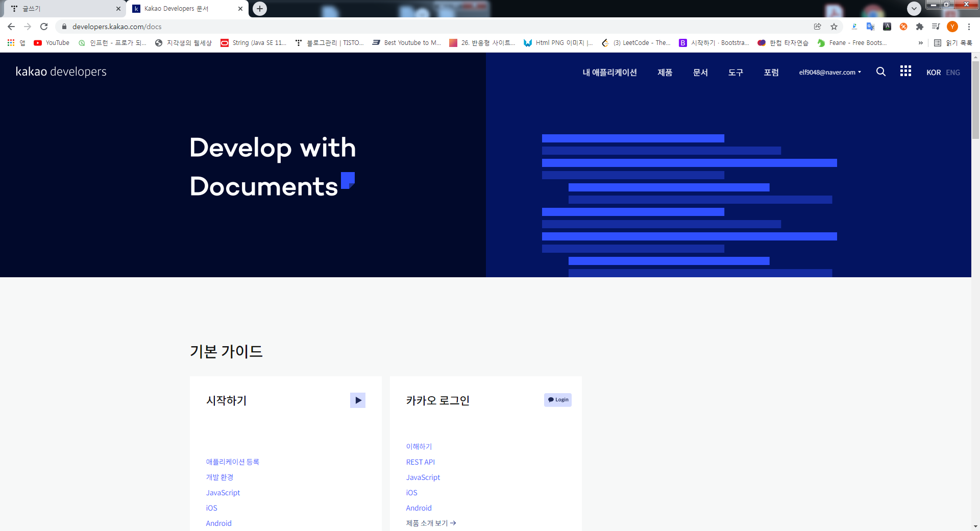This screenshot has width=980, height=531.
Task: Open the 제품 소개 보기 link
Action: [x=431, y=523]
